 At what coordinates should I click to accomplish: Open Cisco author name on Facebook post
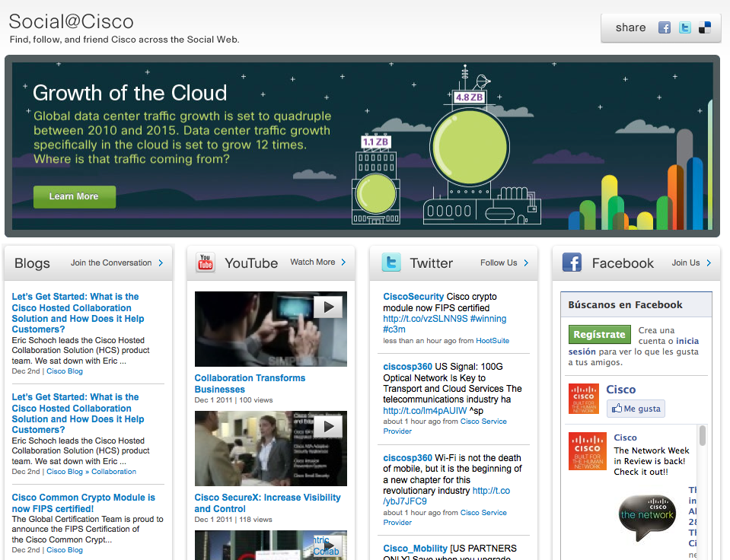point(625,437)
